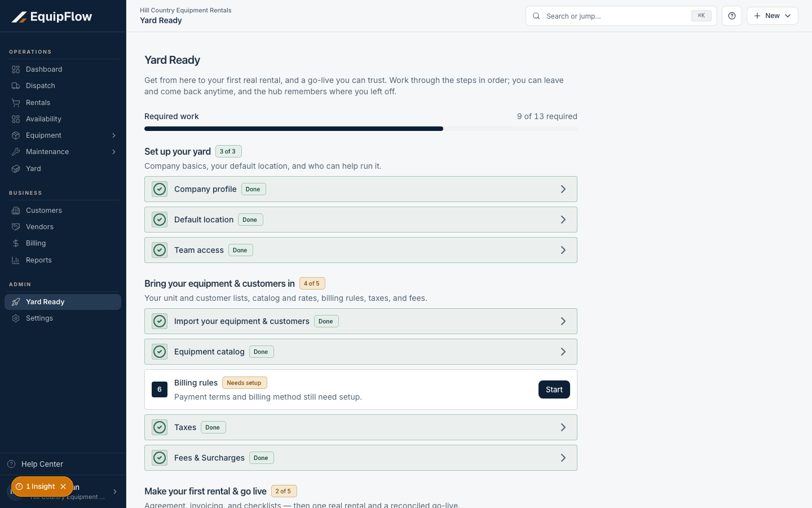This screenshot has width=812, height=508.
Task: Open the Rentals sidebar item
Action: (63, 103)
